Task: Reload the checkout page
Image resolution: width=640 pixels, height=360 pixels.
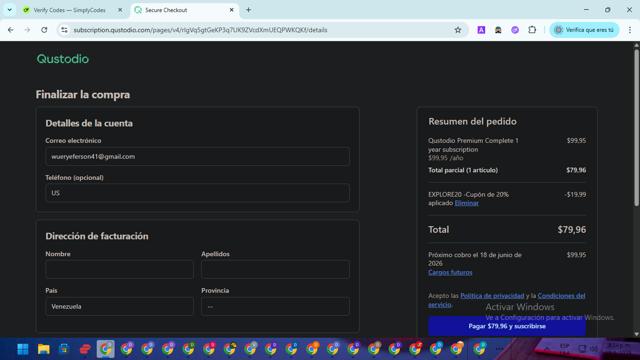Action: pos(44,30)
